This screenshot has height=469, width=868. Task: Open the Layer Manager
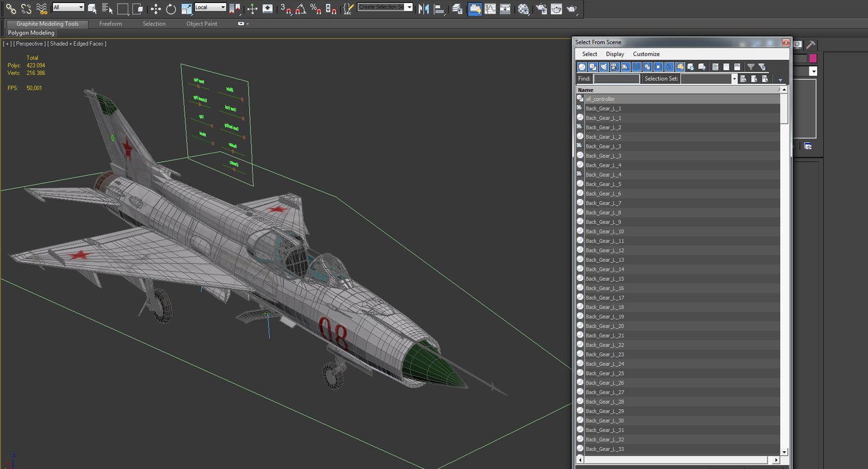pos(457,8)
